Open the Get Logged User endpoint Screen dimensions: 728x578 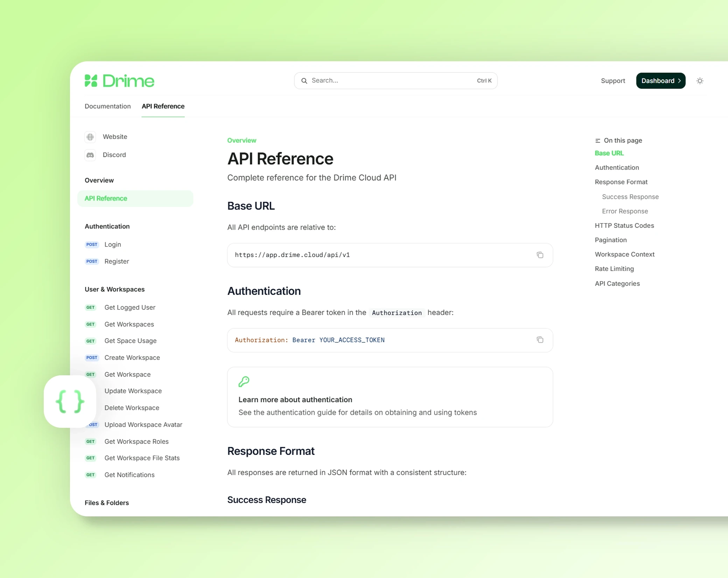coord(130,307)
